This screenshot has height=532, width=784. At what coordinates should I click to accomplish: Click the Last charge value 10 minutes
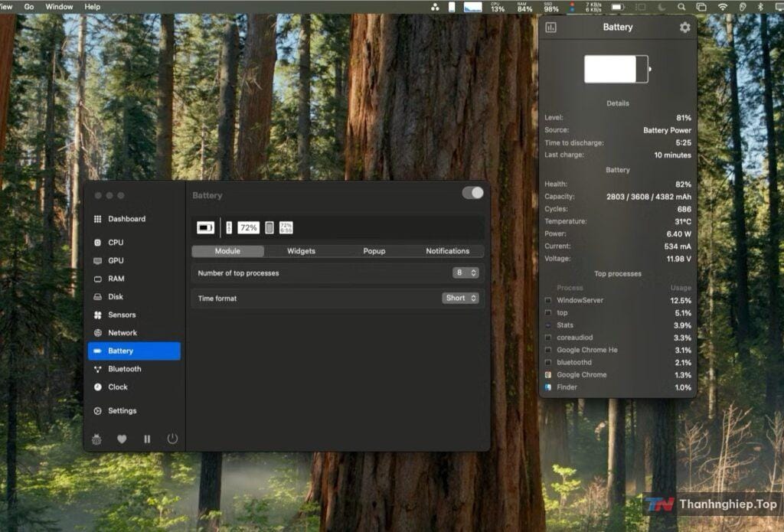coord(672,155)
